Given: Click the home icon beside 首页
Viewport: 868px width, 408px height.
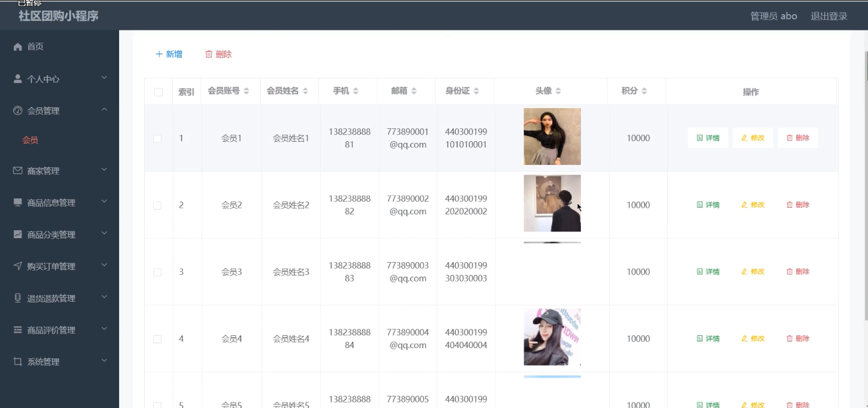Looking at the screenshot, I should (18, 47).
